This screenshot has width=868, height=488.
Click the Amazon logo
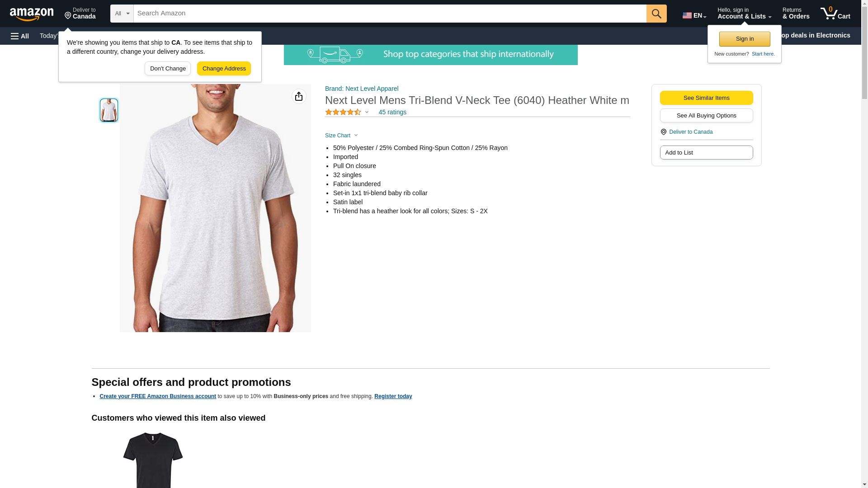(x=32, y=14)
